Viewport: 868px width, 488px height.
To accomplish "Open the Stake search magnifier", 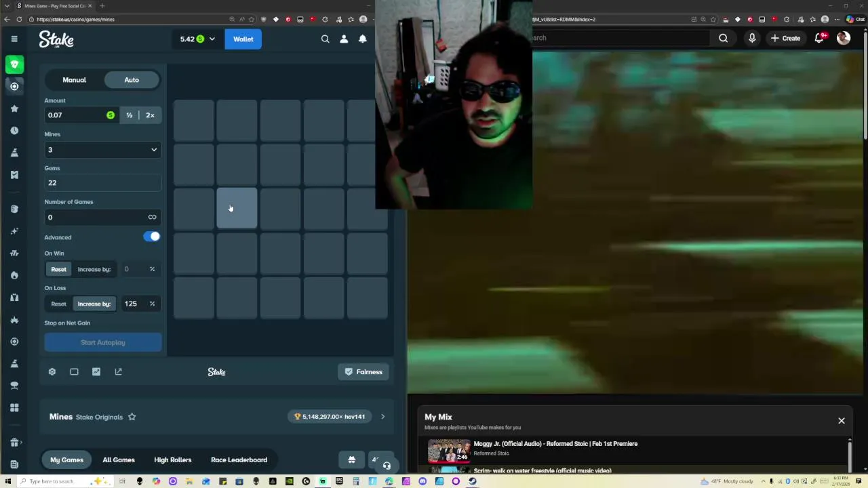I will click(x=325, y=39).
